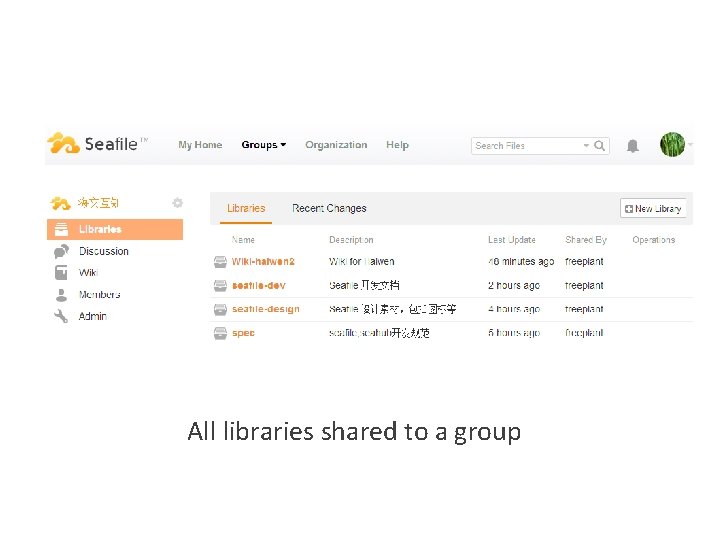Viewport: 720px width, 540px height.
Task: Open the seafile-design library
Action: pyautogui.click(x=265, y=309)
